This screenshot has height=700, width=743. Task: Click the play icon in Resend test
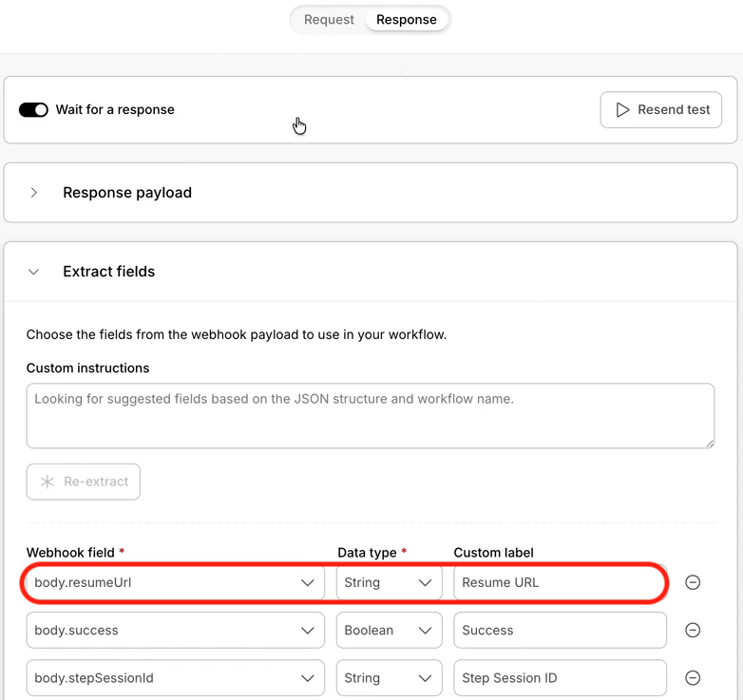[x=622, y=109]
